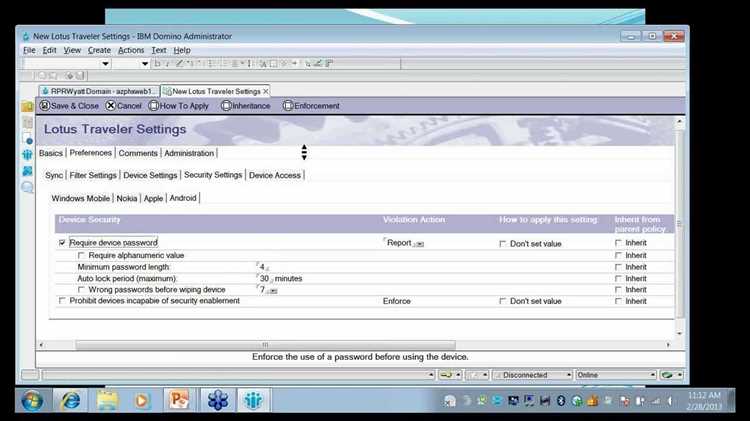The width and height of the screenshot is (750, 421).
Task: Check Prohibit devices incapable of security enablement
Action: 63,301
